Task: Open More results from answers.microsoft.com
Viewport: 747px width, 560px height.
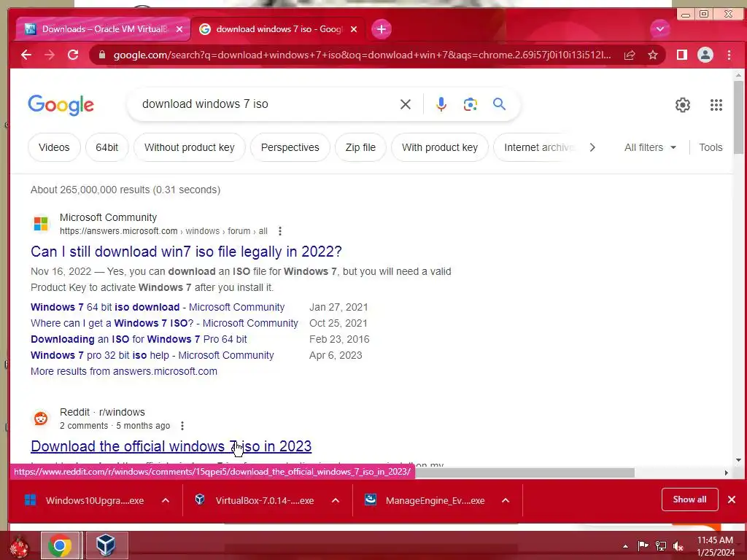Action: tap(124, 371)
